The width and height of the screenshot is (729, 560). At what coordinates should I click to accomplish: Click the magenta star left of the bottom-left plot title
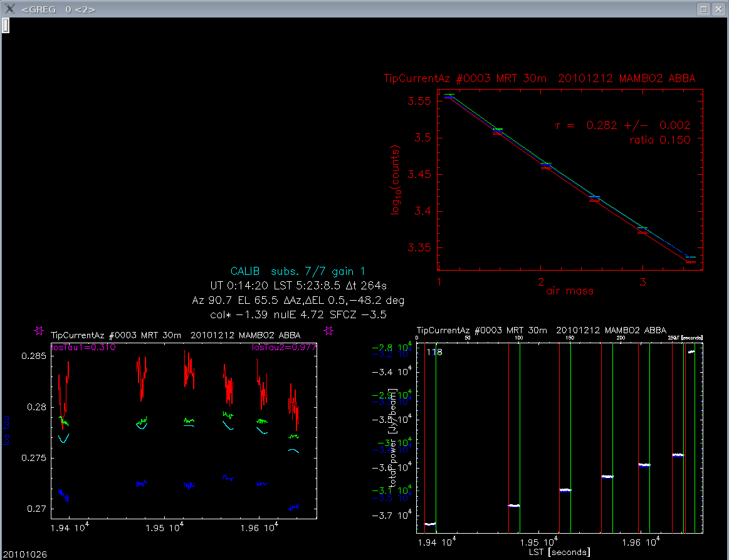39,330
